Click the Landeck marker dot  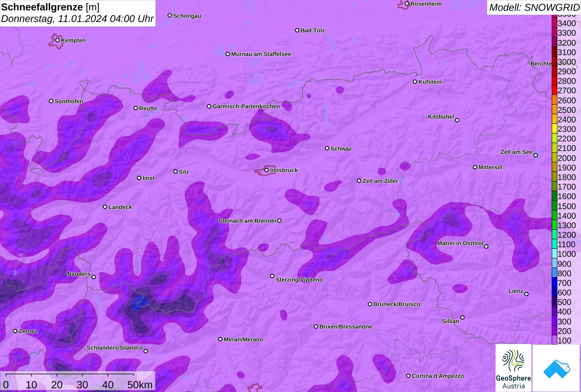point(105,207)
